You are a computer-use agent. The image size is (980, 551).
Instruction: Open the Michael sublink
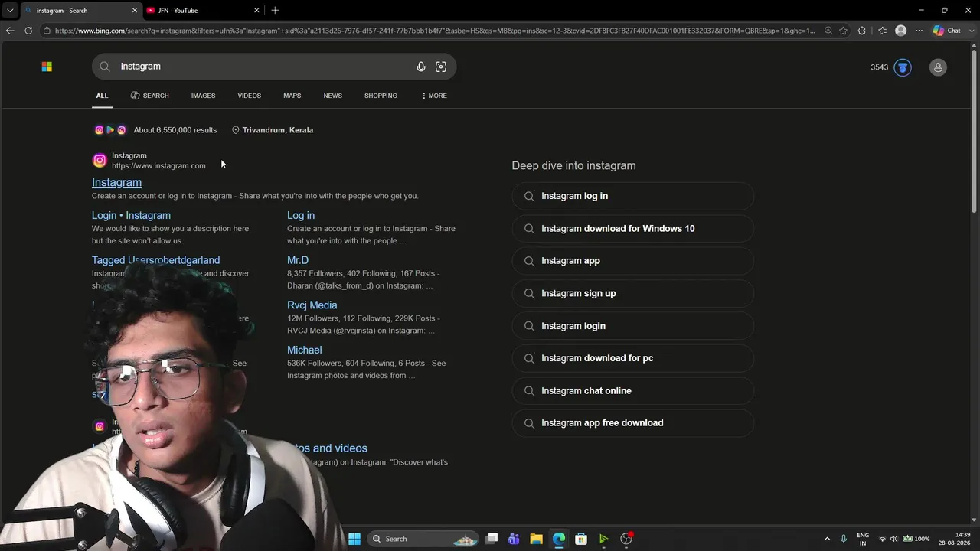click(305, 350)
